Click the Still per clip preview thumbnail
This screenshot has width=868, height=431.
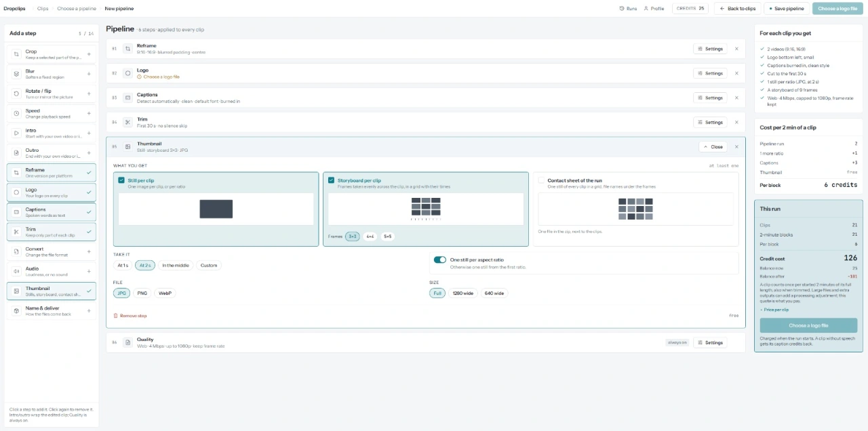[216, 209]
